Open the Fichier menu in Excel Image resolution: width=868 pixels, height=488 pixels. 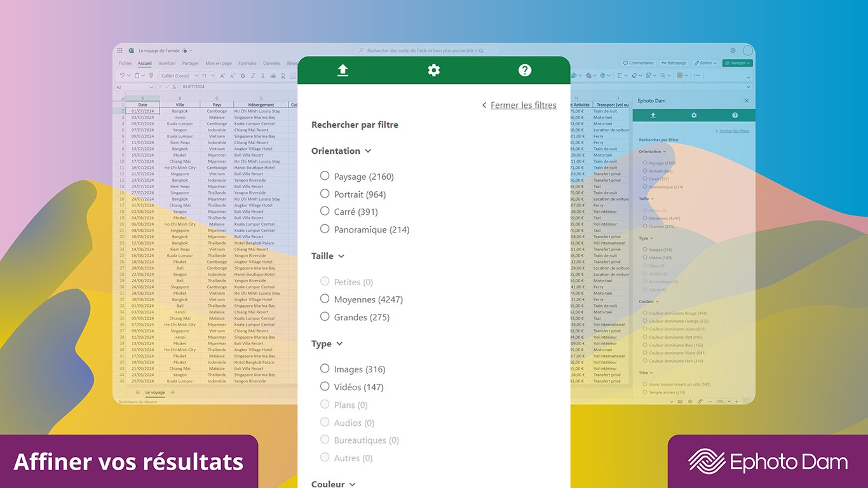tap(125, 64)
